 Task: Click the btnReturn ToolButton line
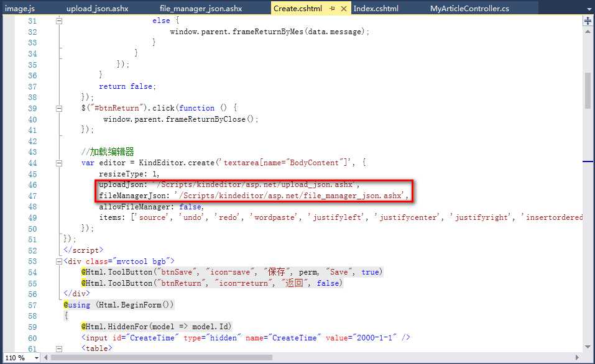click(212, 283)
